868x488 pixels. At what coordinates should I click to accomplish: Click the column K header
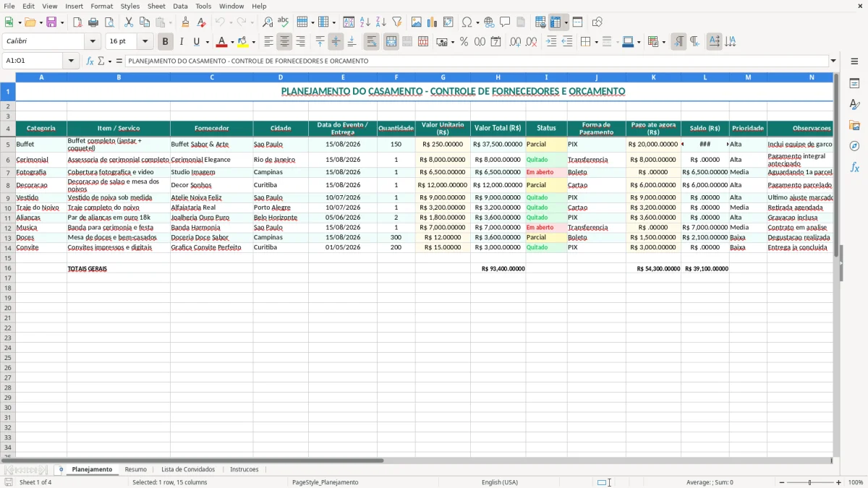pos(653,77)
